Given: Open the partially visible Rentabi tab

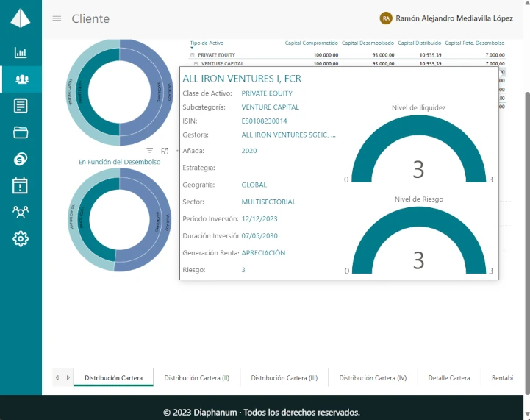Looking at the screenshot, I should pyautogui.click(x=502, y=378).
